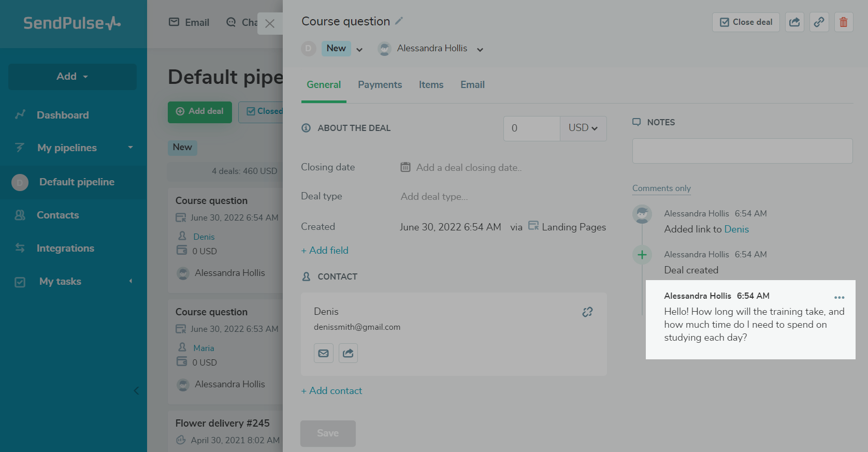This screenshot has width=868, height=452.
Task: Click the + Add contact link
Action: click(x=331, y=391)
